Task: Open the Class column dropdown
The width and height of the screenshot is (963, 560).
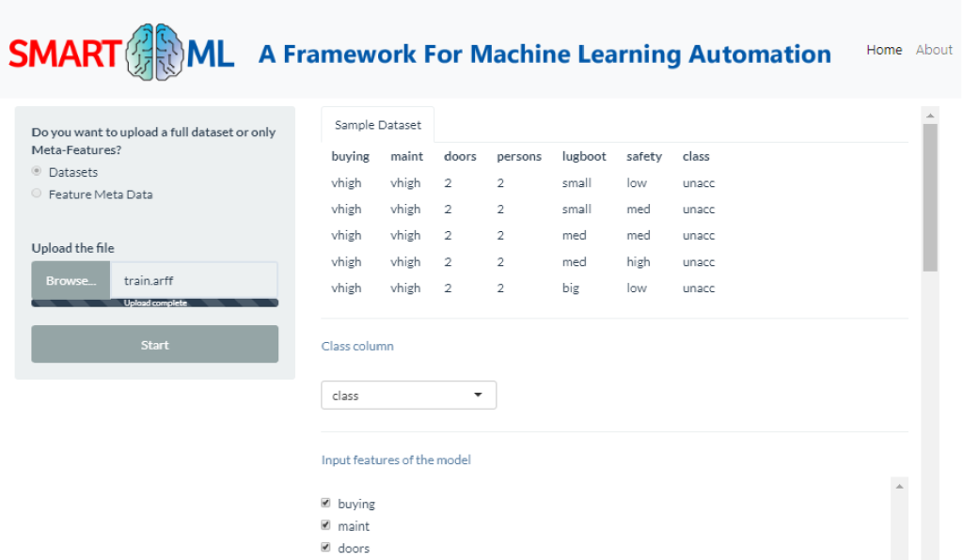Action: [408, 395]
